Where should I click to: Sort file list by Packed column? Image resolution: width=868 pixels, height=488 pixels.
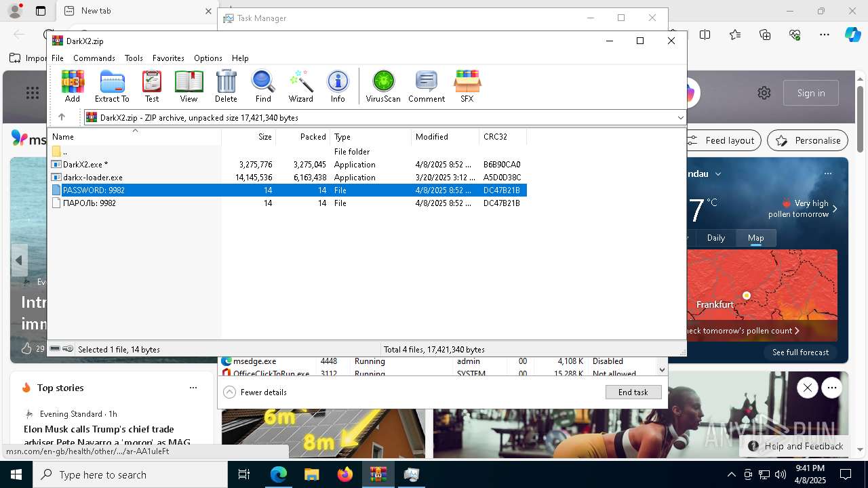click(303, 137)
